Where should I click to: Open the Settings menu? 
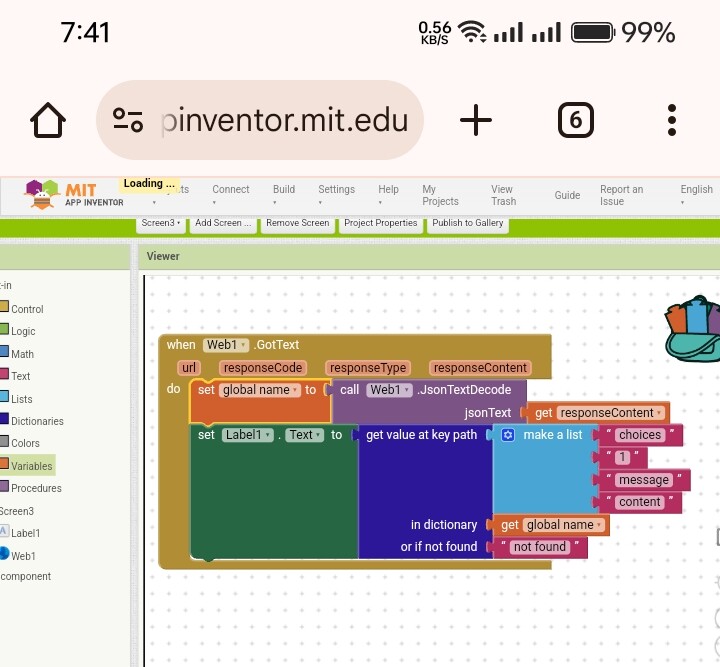tap(336, 195)
